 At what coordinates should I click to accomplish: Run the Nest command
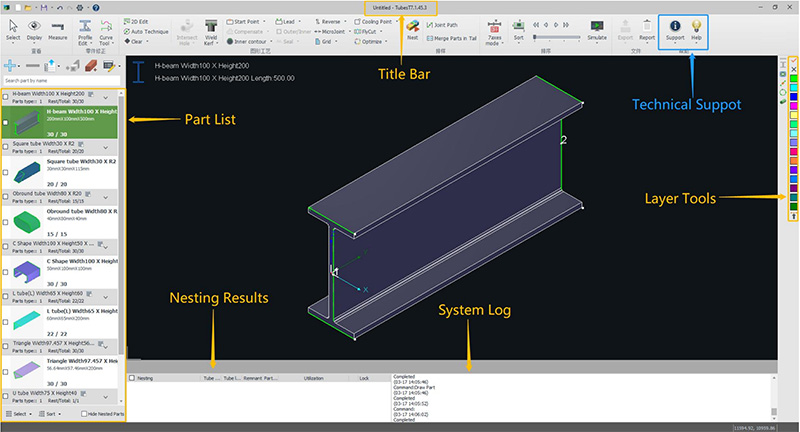[413, 28]
